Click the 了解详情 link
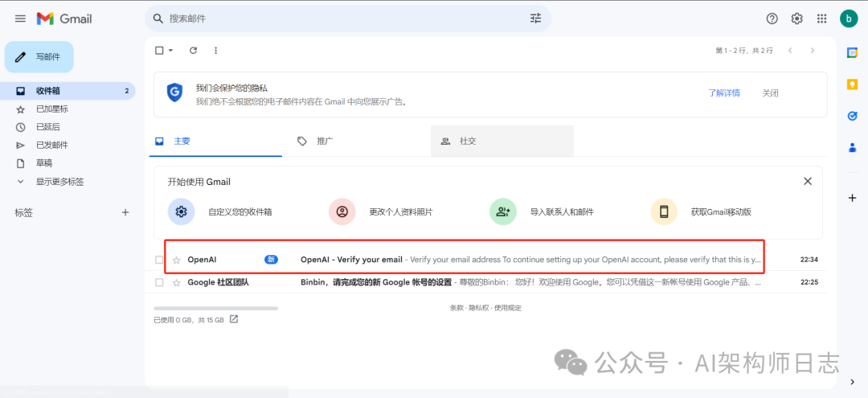 [724, 93]
